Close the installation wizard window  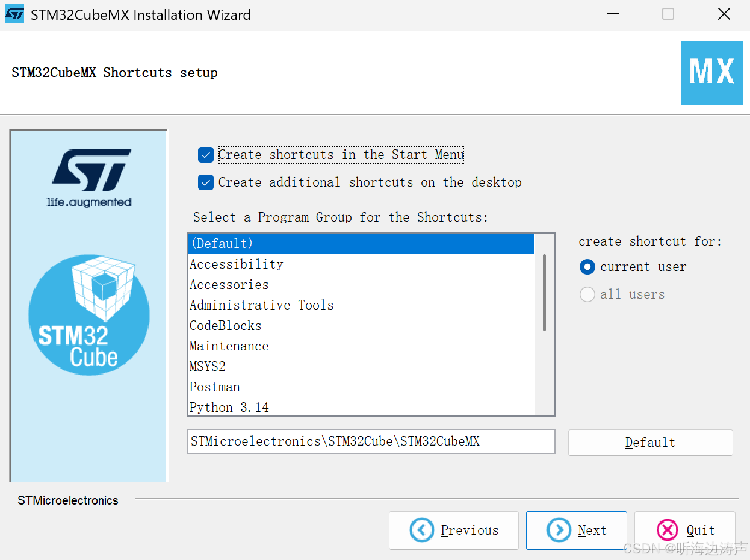(724, 14)
